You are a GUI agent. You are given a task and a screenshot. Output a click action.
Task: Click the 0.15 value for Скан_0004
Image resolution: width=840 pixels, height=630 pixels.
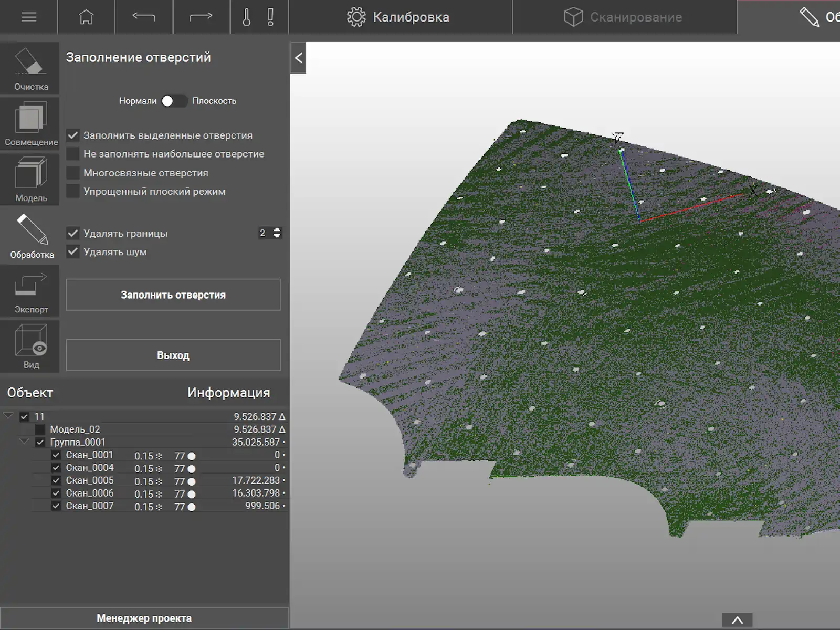click(144, 469)
